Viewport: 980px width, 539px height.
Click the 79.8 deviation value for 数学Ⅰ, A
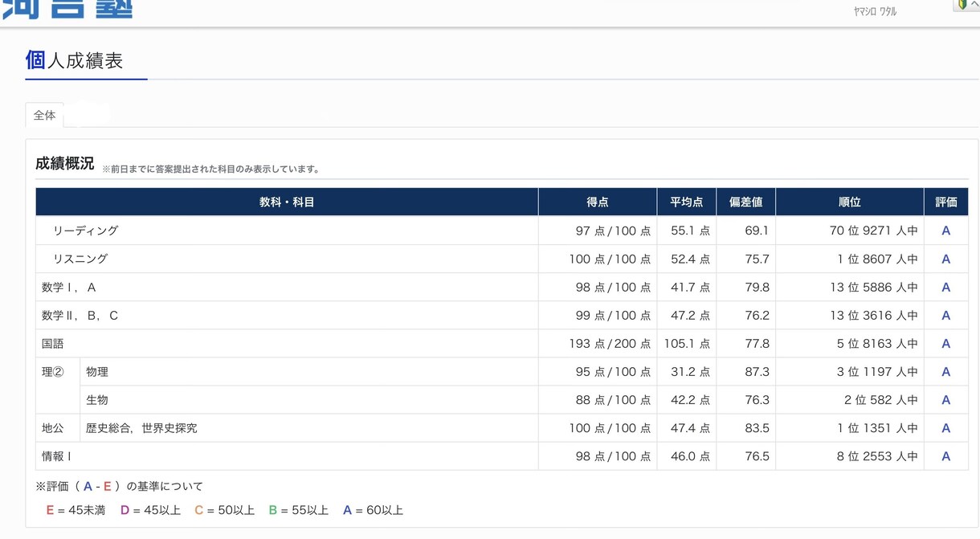point(757,287)
